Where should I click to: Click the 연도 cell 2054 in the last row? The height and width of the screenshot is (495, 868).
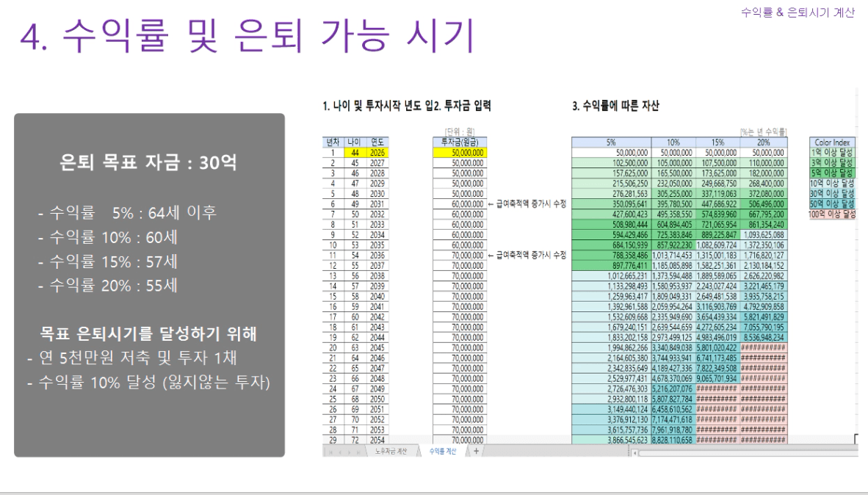(x=377, y=440)
